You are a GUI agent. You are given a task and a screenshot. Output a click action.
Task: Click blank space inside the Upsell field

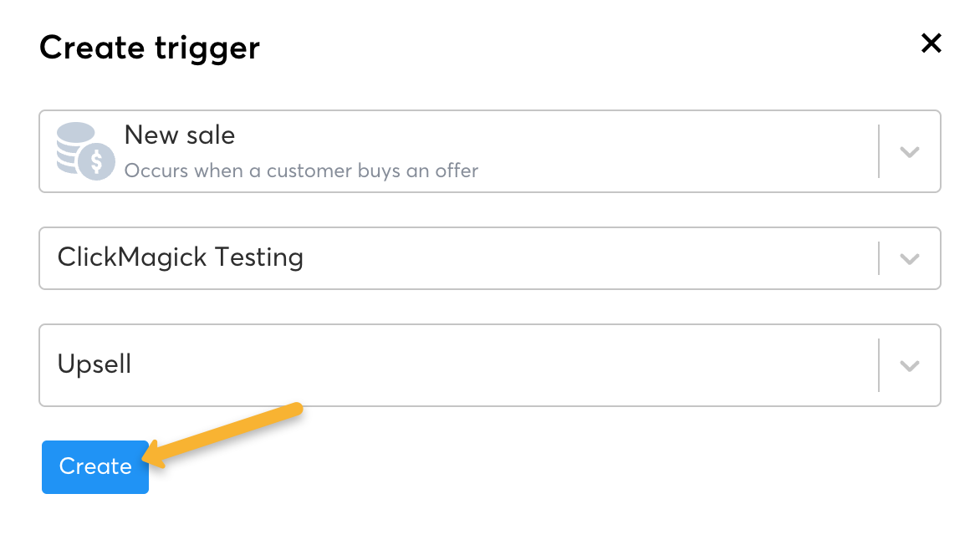(502, 365)
